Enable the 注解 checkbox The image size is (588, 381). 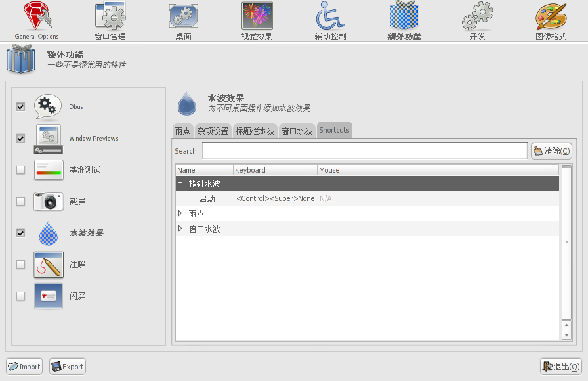click(20, 264)
